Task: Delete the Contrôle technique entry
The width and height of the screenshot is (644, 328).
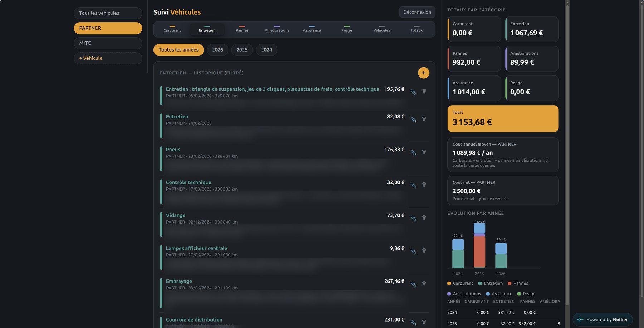Action: tap(424, 185)
